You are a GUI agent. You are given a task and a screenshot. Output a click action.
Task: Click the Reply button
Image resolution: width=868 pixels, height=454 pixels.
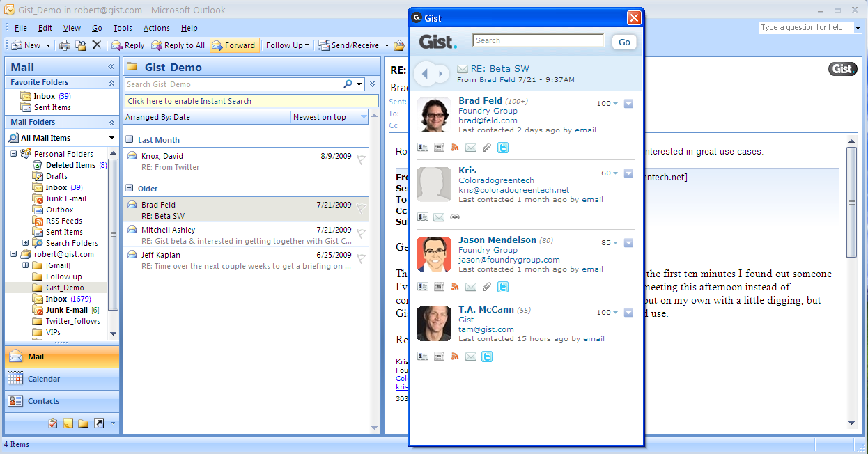click(128, 45)
